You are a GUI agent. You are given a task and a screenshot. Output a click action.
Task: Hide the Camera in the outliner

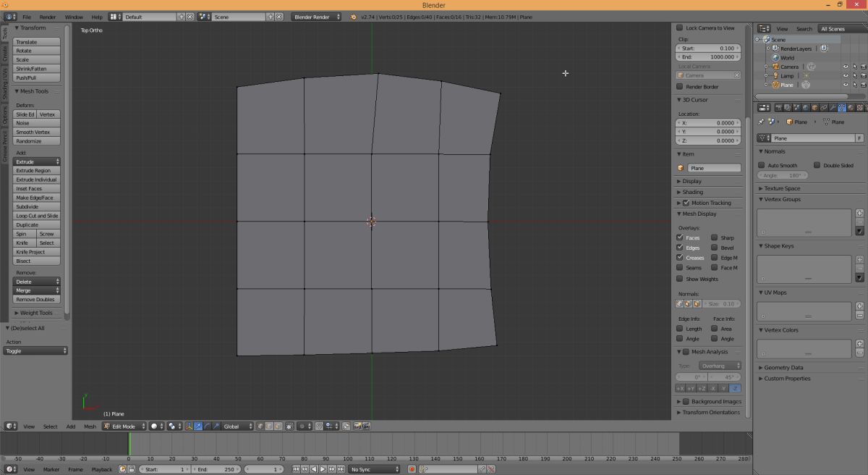click(x=845, y=67)
